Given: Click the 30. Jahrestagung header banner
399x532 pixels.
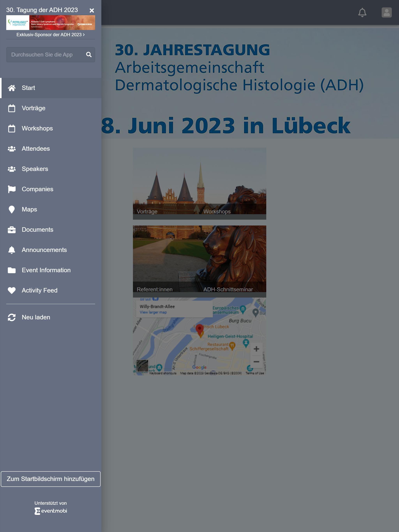Looking at the screenshot, I should [x=250, y=83].
